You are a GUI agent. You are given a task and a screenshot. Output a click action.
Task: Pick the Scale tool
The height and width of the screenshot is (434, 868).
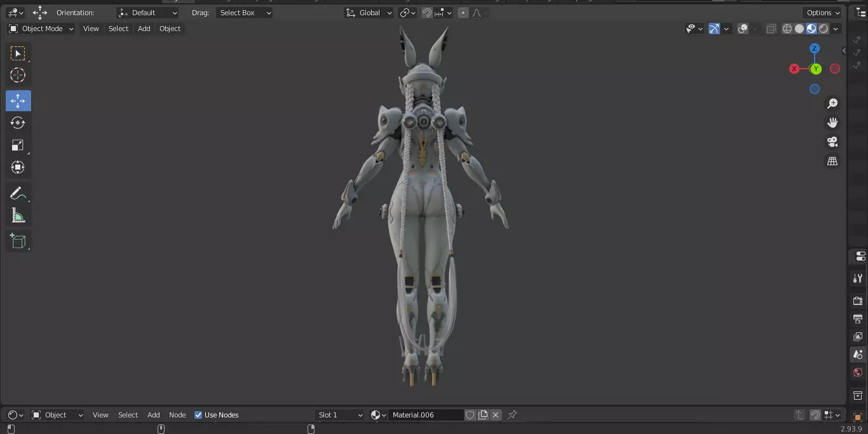18,145
